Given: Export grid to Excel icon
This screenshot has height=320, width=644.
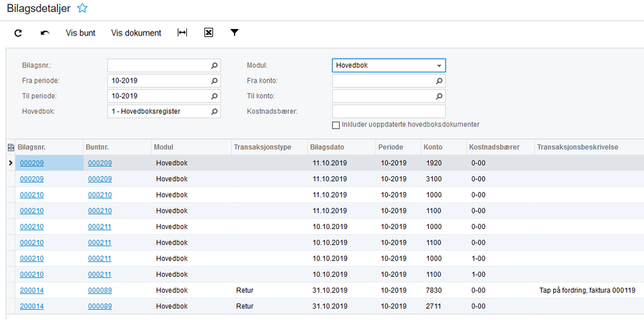Looking at the screenshot, I should 209,33.
